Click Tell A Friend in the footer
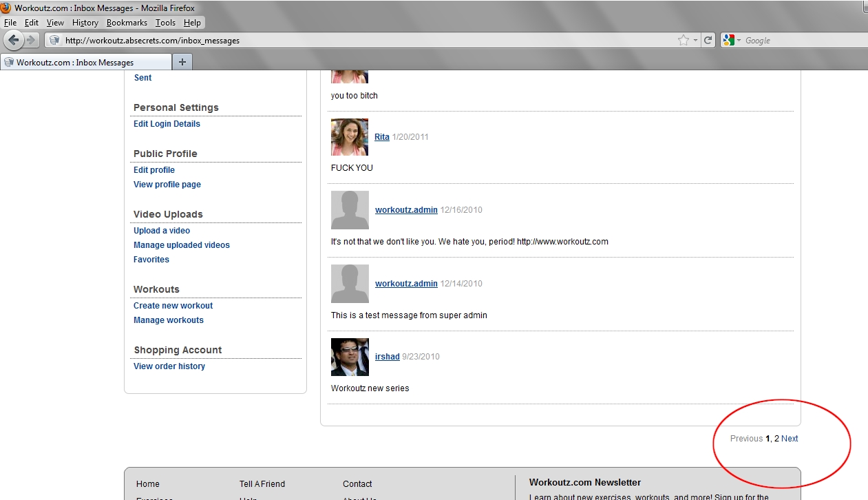868x500 pixels. pyautogui.click(x=262, y=484)
